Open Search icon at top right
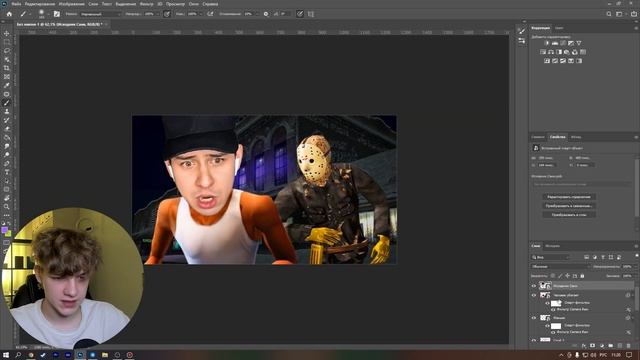 point(609,14)
